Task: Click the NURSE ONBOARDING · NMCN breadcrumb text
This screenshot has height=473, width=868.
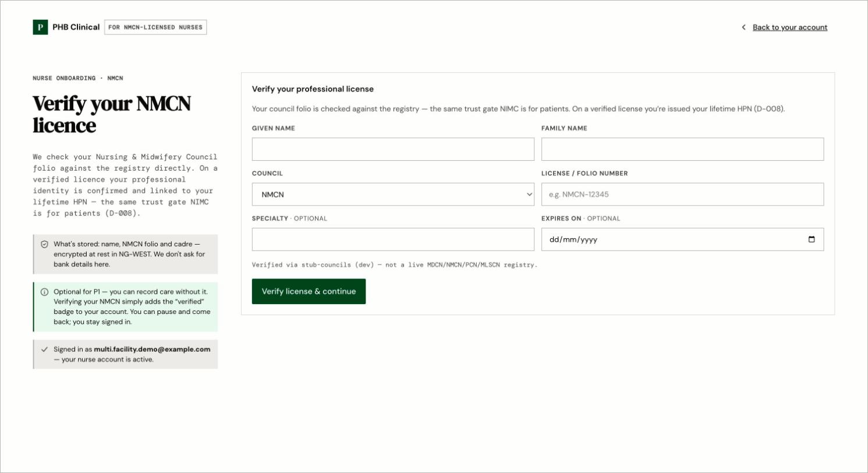Action: point(78,78)
